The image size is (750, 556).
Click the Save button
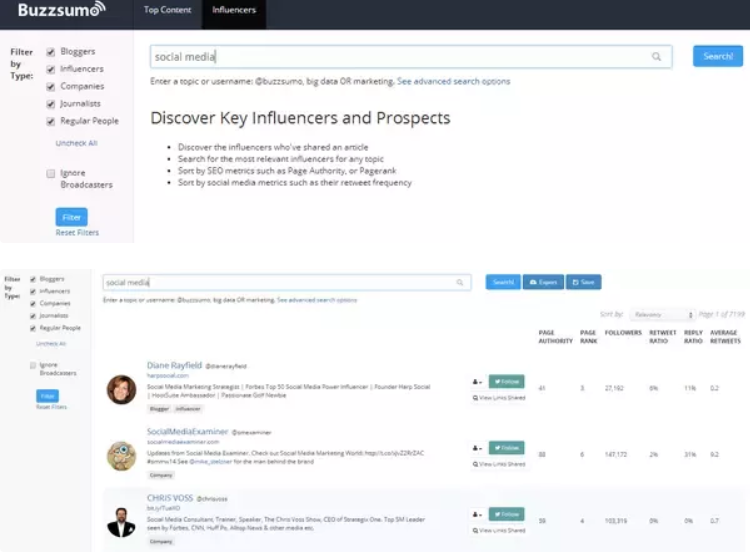(x=584, y=282)
